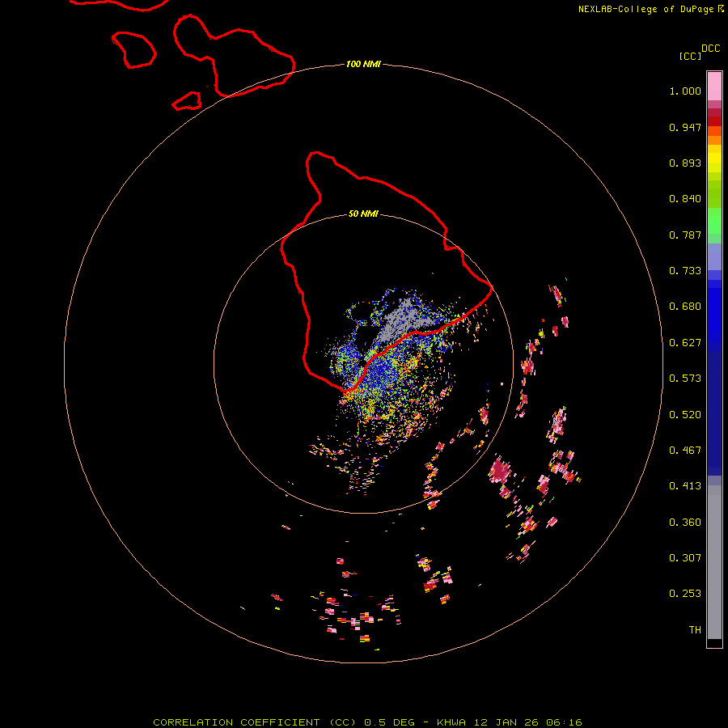Click the 0.947 color scale value
Viewport: 728px width, 728px height.
(685, 127)
